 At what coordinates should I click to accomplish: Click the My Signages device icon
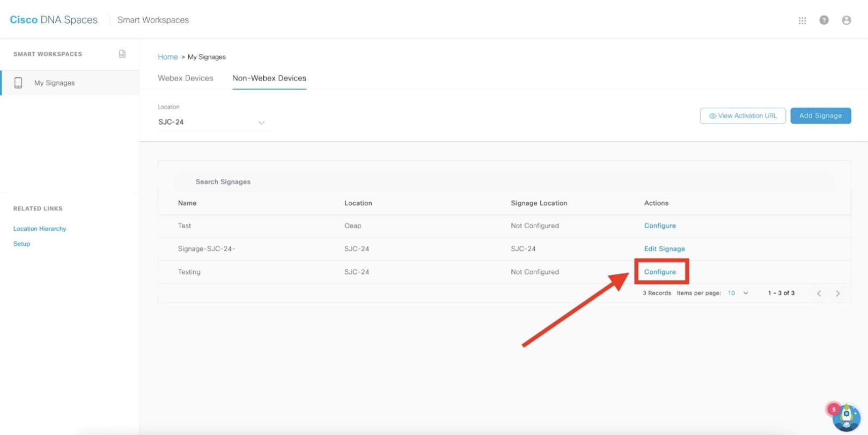coord(18,83)
